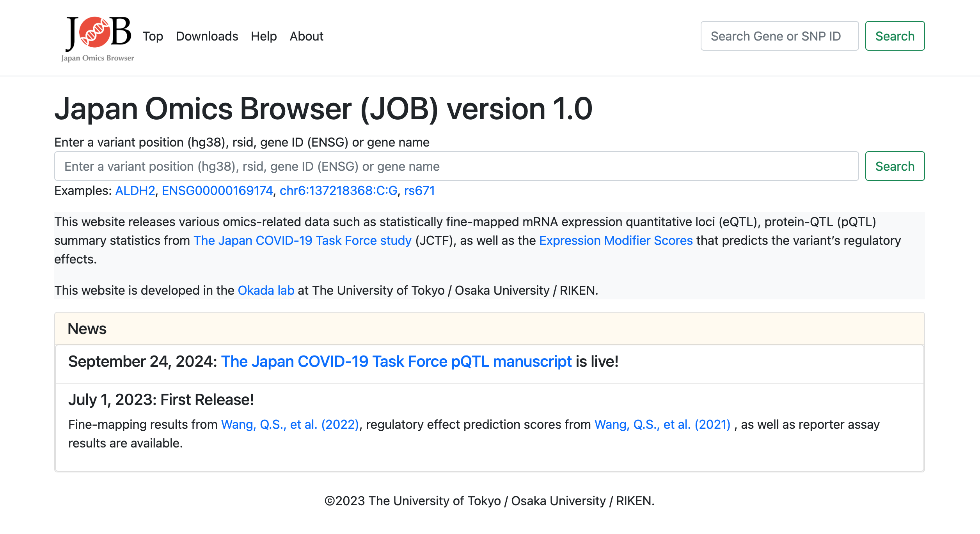The width and height of the screenshot is (980, 534).
Task: Visit the Okada lab link
Action: pyautogui.click(x=266, y=290)
